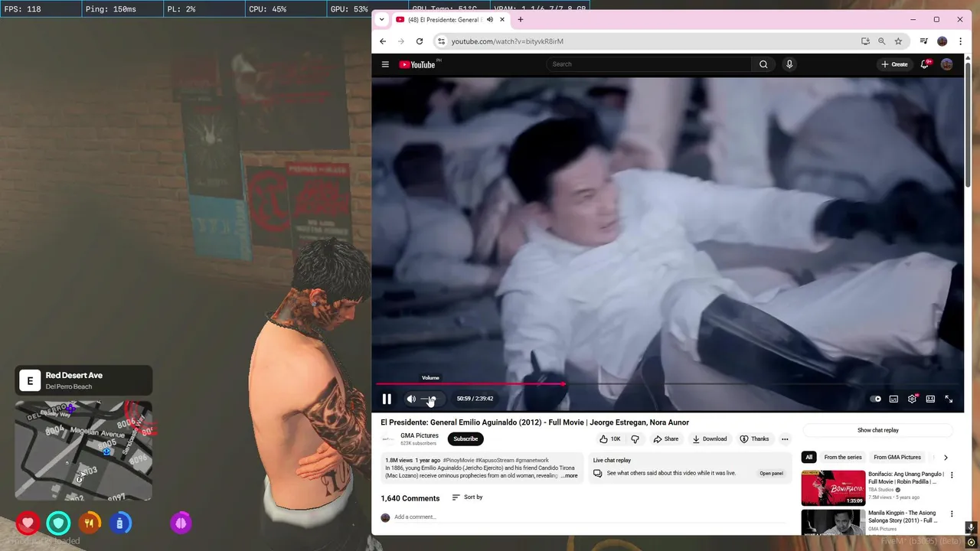Open Sort by comments dropdown
Image resolution: width=980 pixels, height=551 pixels.
[467, 497]
